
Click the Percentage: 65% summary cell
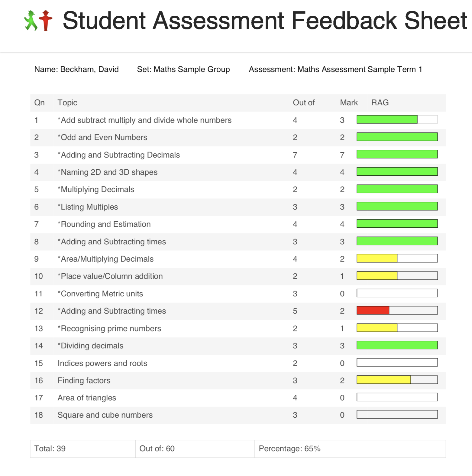point(289,448)
